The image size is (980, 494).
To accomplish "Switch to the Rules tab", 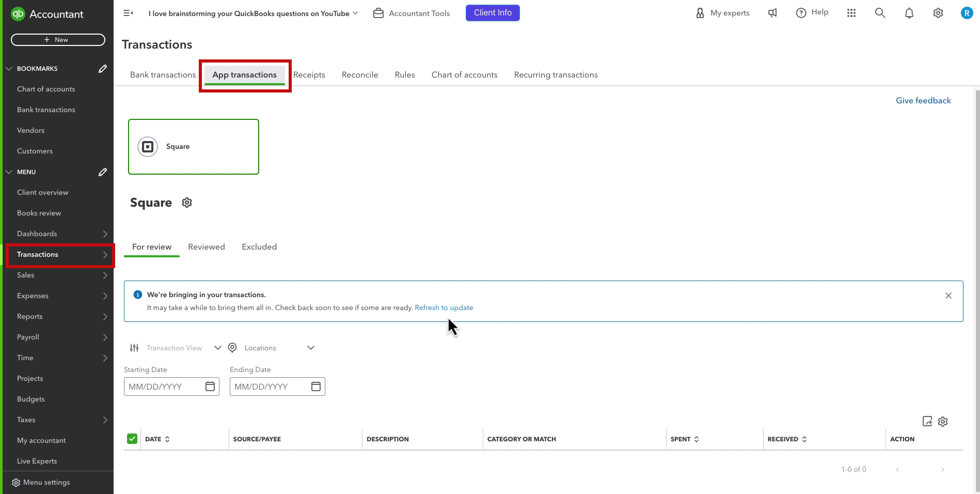I will [x=405, y=75].
